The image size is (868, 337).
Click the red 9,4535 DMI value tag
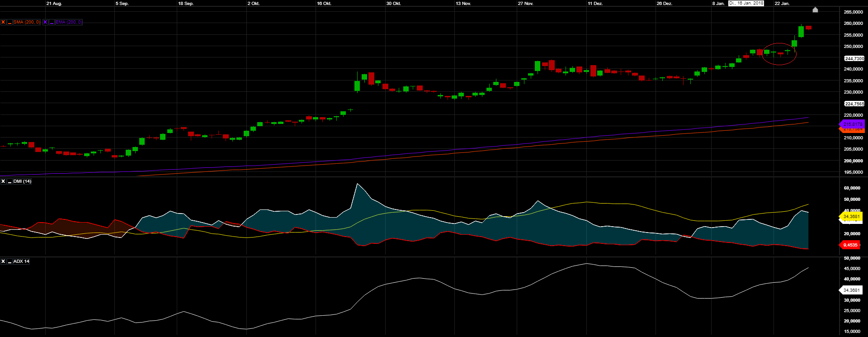(850, 245)
